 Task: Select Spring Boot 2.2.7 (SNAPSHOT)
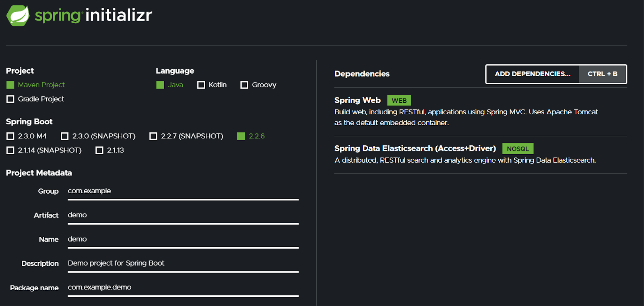coord(186,136)
